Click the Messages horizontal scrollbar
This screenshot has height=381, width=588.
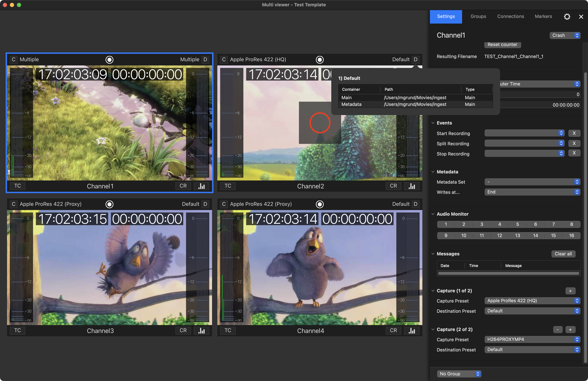click(509, 274)
